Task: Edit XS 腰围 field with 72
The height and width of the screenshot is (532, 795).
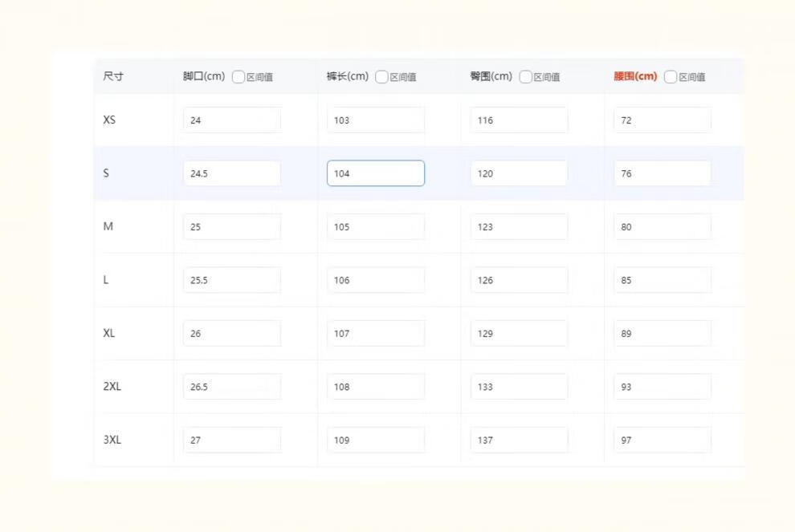Action: pos(662,120)
